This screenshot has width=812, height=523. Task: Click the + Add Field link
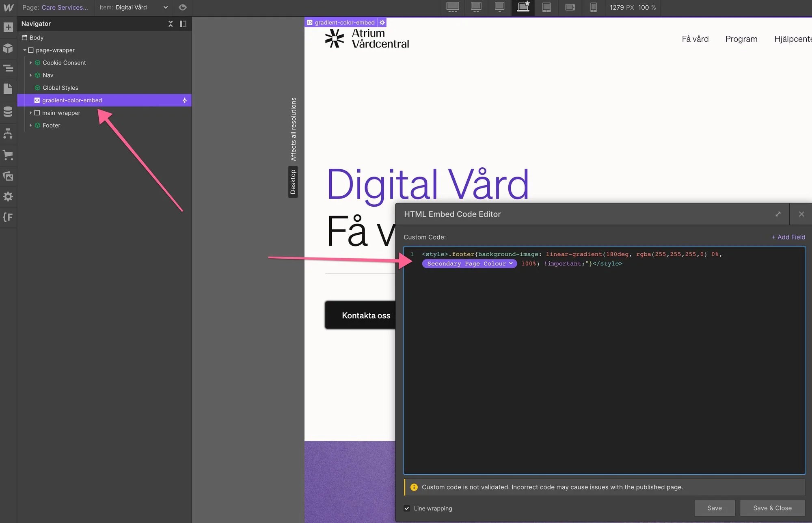(788, 237)
